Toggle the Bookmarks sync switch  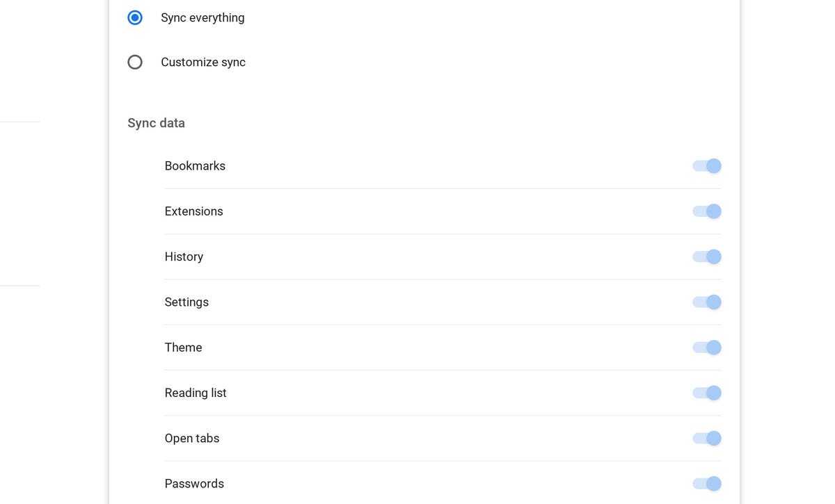click(707, 166)
